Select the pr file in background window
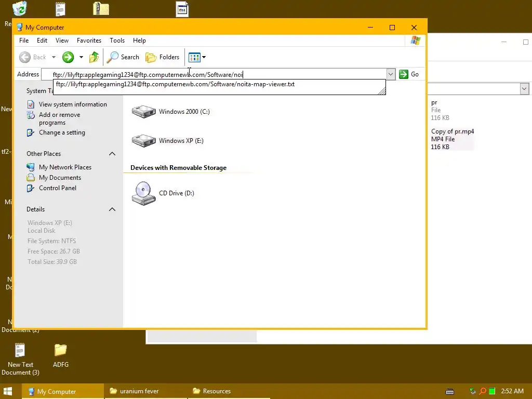 tap(440, 110)
